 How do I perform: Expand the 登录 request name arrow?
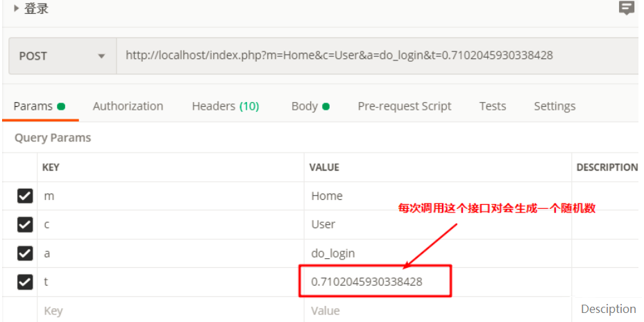17,9
